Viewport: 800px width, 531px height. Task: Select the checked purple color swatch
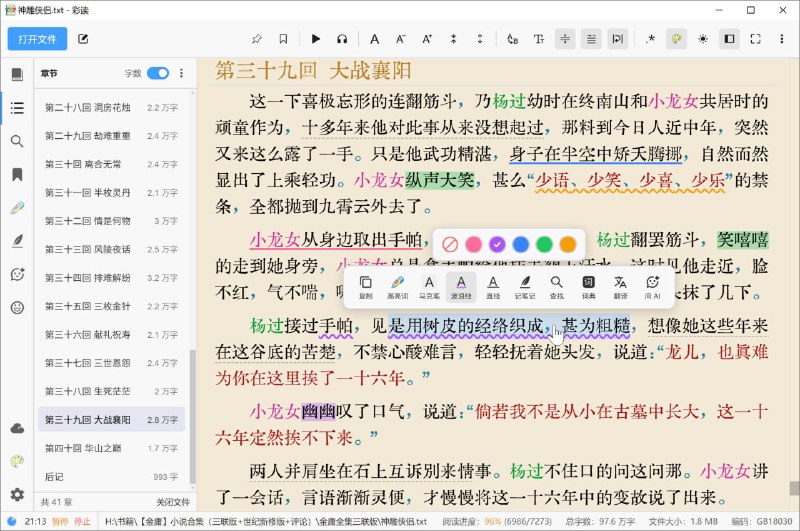[x=497, y=244]
